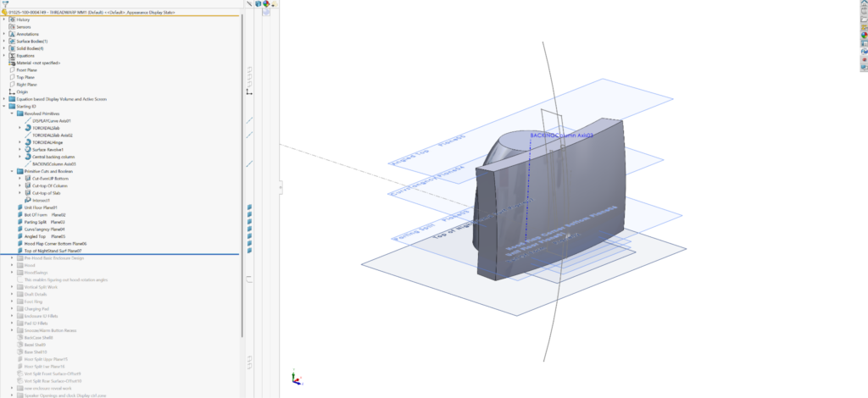The image size is (868, 398).
Task: Click the part appearance swatch in display pane
Action: click(x=266, y=12)
